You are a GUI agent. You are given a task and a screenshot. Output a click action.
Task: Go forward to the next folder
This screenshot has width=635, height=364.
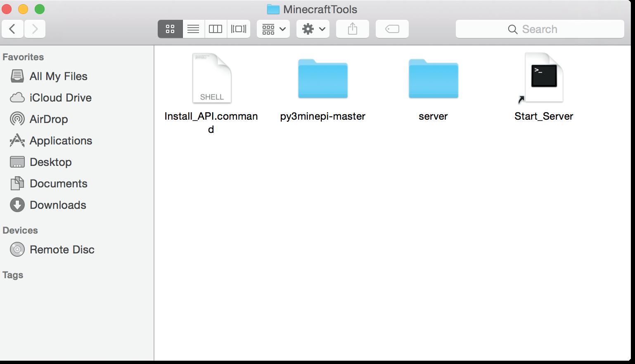[35, 29]
